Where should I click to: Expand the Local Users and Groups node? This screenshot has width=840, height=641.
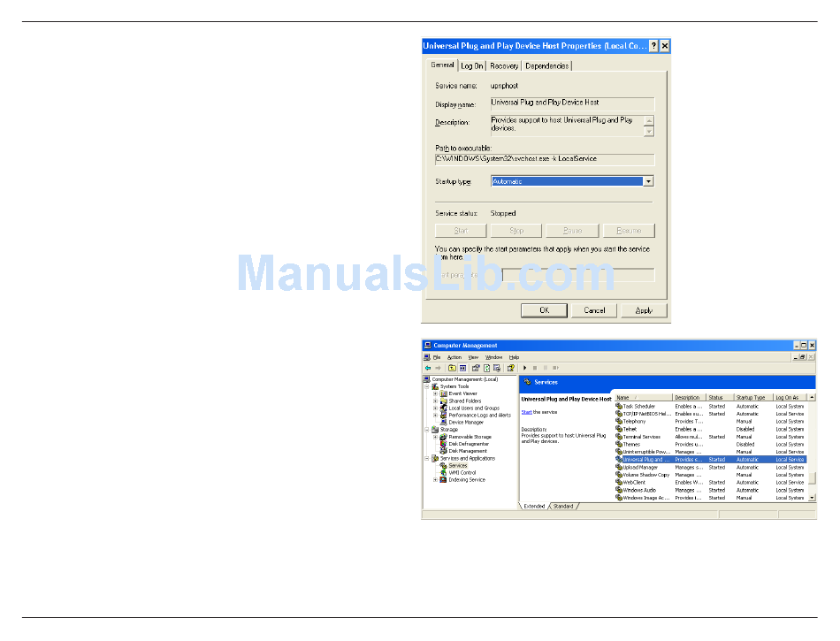(435, 408)
